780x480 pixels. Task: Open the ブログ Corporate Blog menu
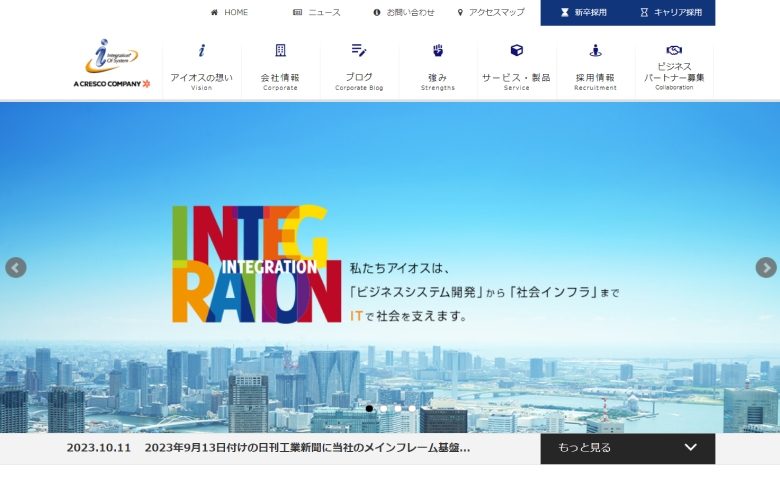(359, 68)
